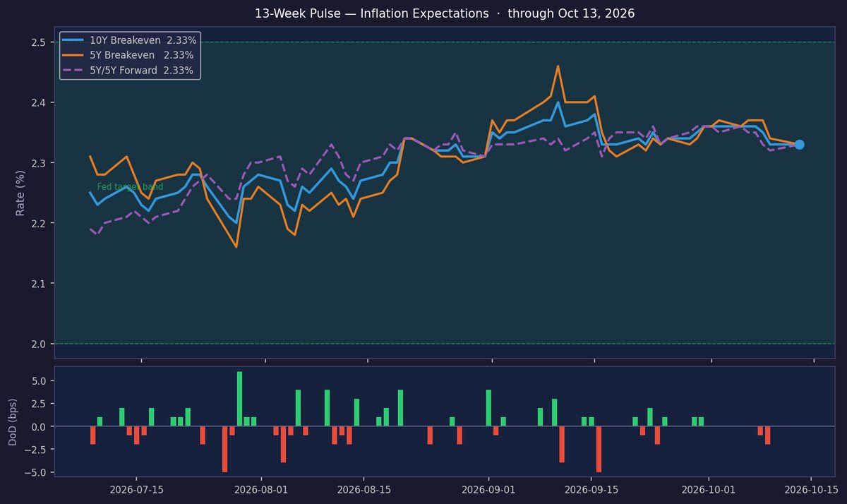The height and width of the screenshot is (504, 847).
Task: Click the tallest green DoD bar
Action: [240, 399]
